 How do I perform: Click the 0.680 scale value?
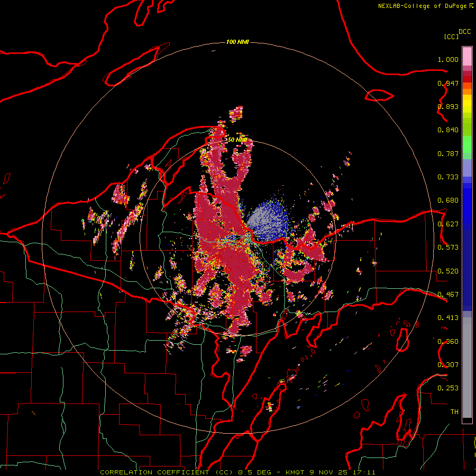click(x=448, y=200)
